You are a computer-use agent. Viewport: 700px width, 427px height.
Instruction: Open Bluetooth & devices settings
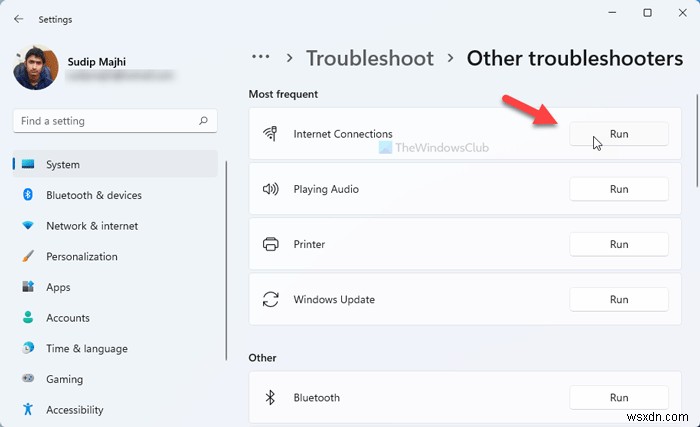93,195
